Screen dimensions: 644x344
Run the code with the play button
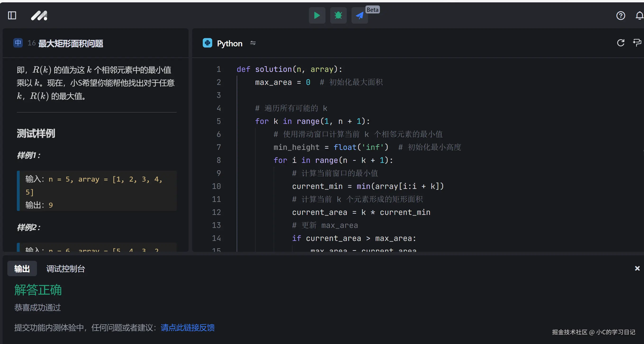(x=317, y=15)
